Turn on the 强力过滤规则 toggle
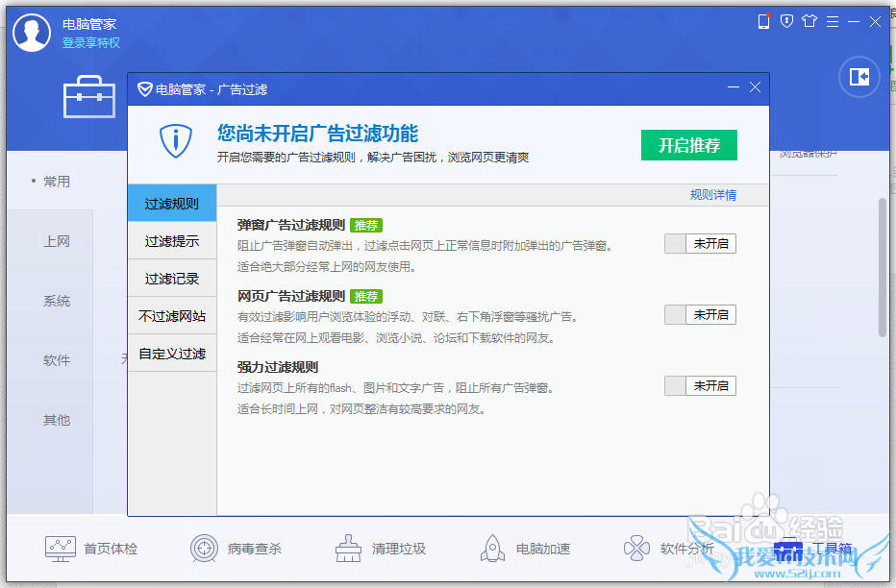The image size is (896, 588). [x=700, y=386]
